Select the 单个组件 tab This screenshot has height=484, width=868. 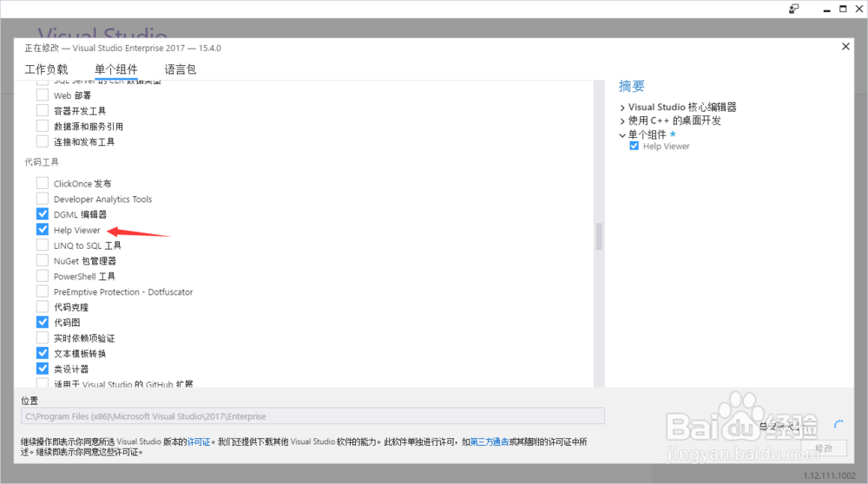[115, 69]
